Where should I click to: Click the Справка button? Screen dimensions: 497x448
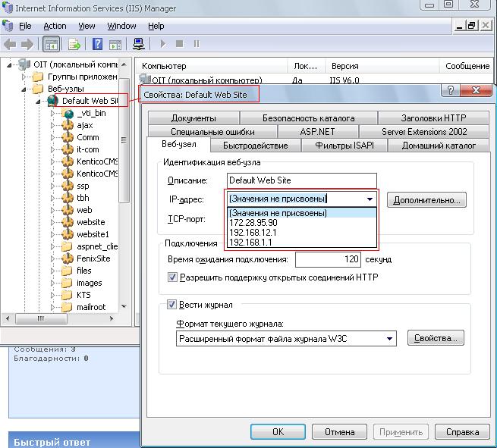pos(462,432)
